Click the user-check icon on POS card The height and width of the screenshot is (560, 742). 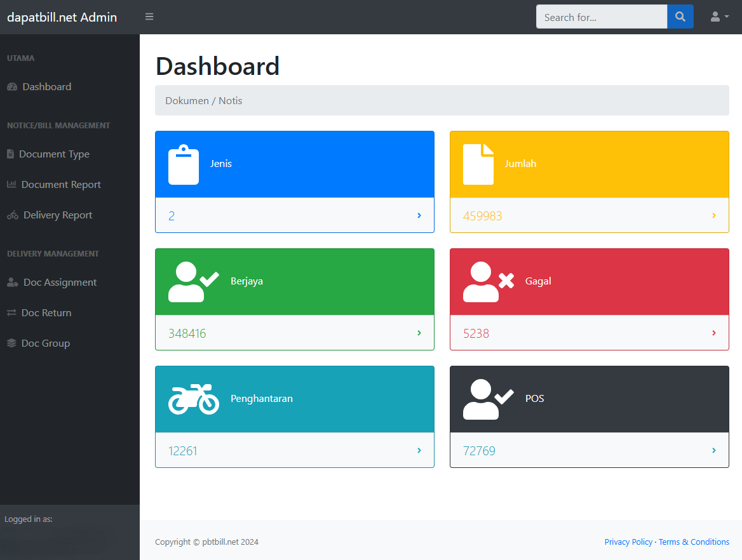[488, 399]
